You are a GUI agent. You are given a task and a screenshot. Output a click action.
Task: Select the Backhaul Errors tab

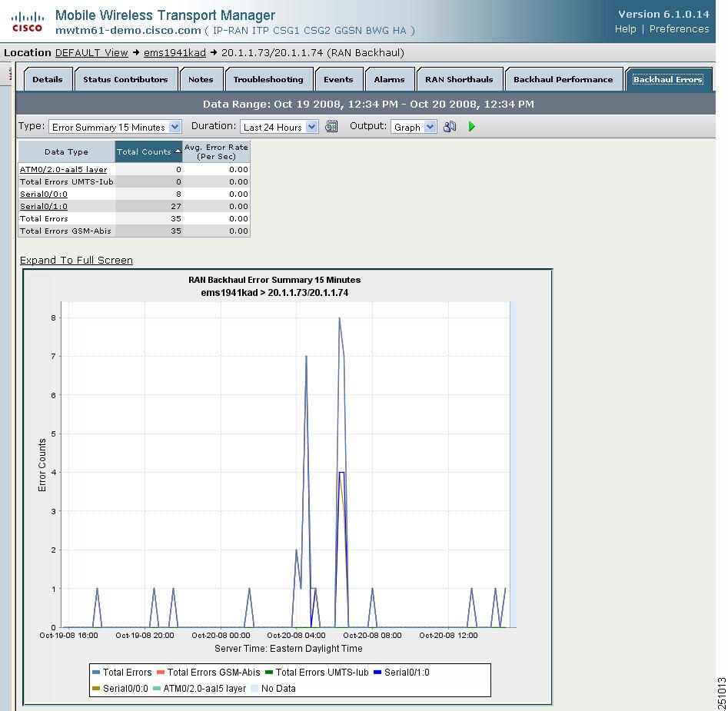coord(667,79)
